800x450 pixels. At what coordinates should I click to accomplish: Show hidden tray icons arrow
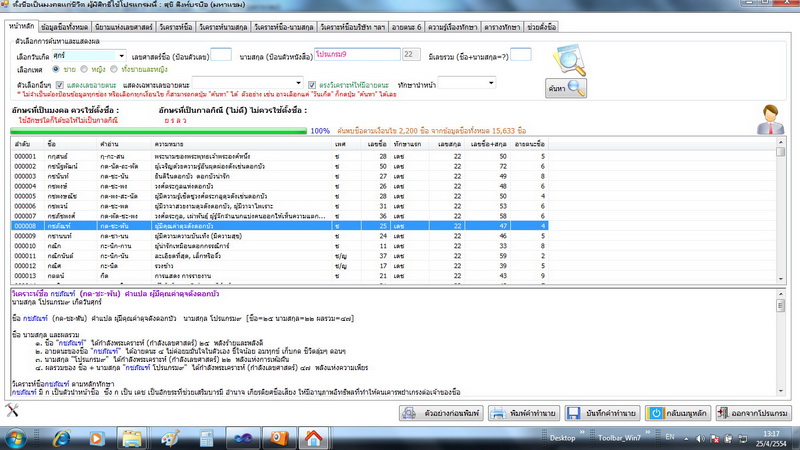pyautogui.click(x=687, y=439)
